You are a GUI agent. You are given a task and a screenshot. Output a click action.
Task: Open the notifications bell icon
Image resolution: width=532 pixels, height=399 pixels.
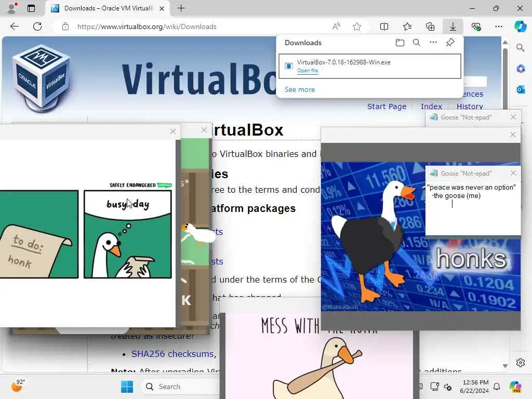(x=497, y=387)
